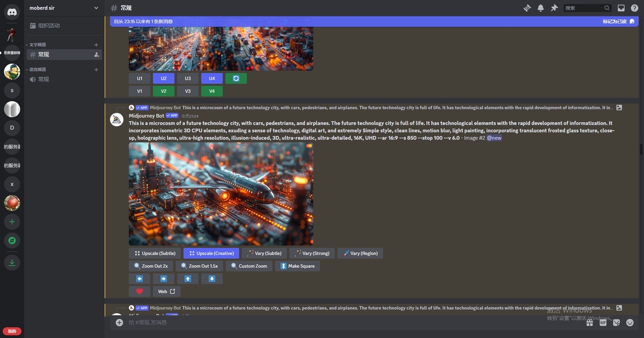Click the red heart favorite button
The height and width of the screenshot is (338, 644).
pos(140,292)
